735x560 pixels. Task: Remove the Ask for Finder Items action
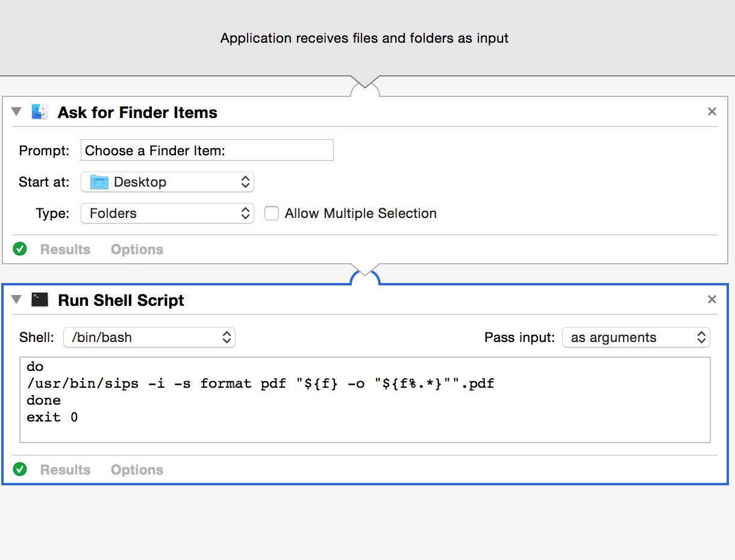click(x=712, y=112)
